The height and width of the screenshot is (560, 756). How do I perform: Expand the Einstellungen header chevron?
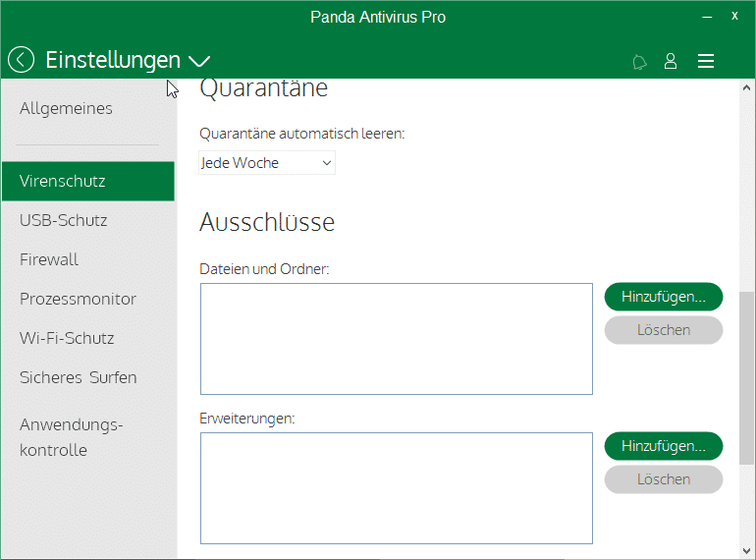[x=199, y=62]
